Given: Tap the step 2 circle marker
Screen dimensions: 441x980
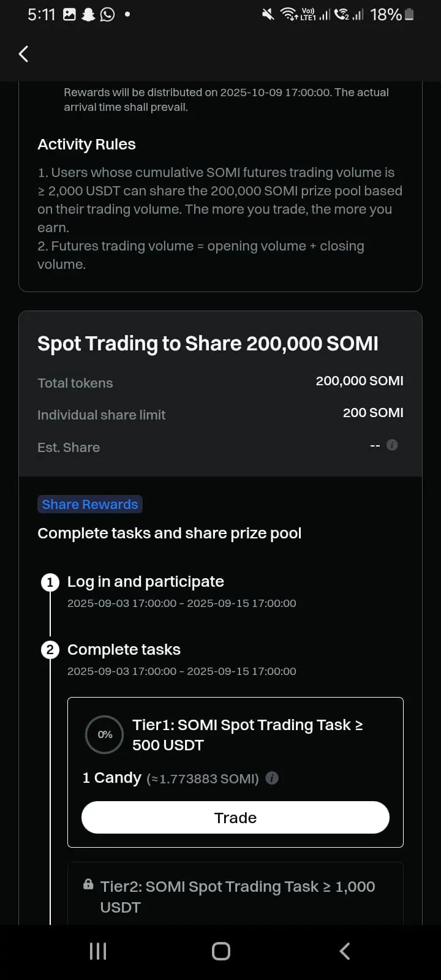Looking at the screenshot, I should point(50,650).
